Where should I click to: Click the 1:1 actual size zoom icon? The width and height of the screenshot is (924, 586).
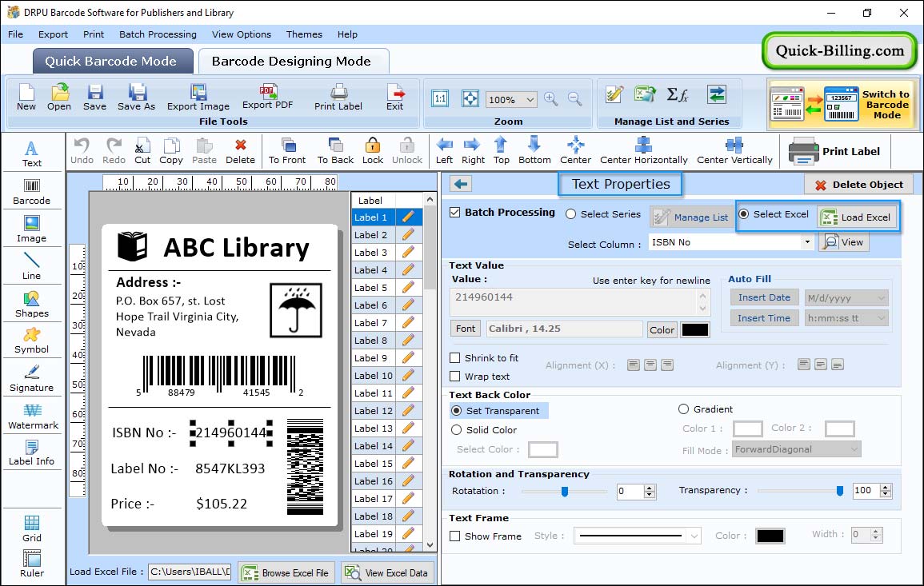440,98
